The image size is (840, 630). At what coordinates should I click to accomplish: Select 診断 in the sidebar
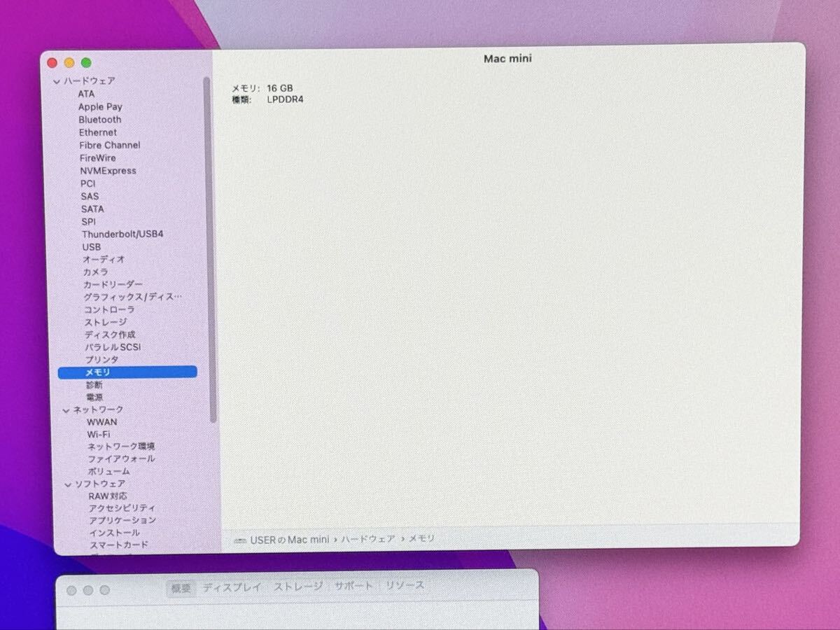94,386
